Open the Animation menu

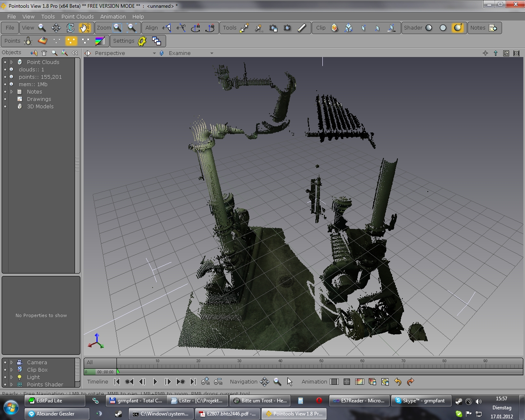click(113, 16)
